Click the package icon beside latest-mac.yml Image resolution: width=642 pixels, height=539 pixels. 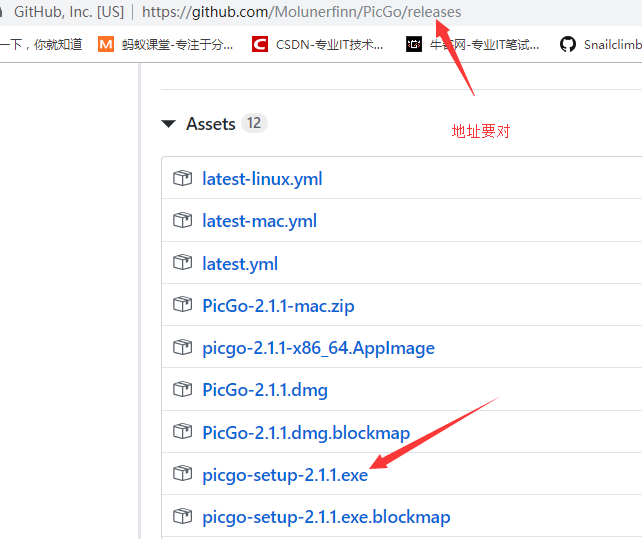(182, 220)
